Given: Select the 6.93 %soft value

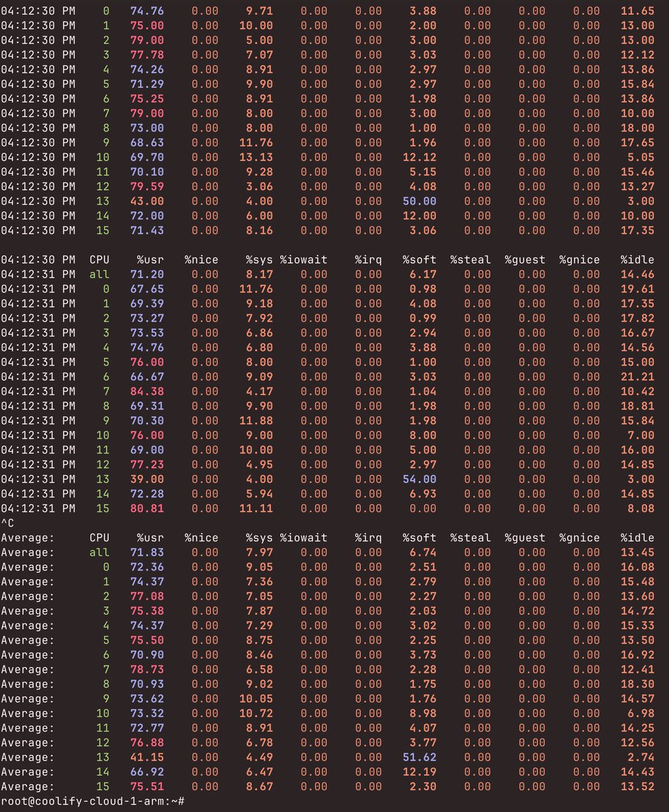Looking at the screenshot, I should [x=423, y=494].
